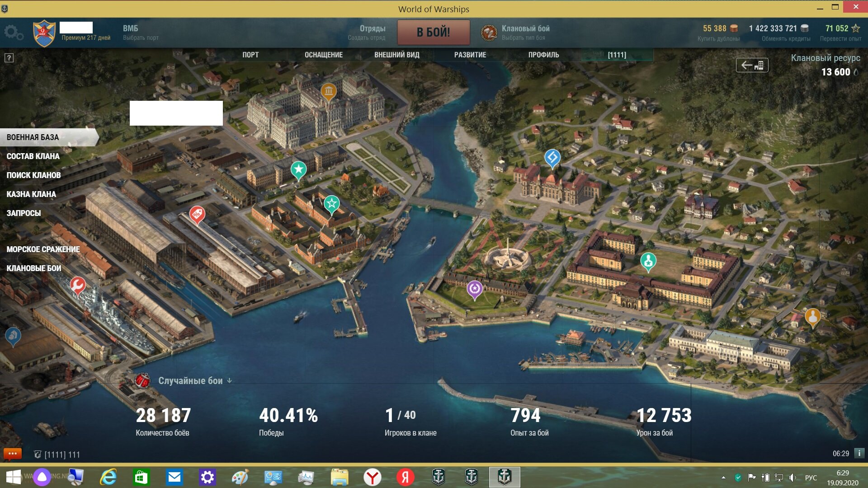
Task: Select the РАЗВИТИЕ tab
Action: coord(470,55)
